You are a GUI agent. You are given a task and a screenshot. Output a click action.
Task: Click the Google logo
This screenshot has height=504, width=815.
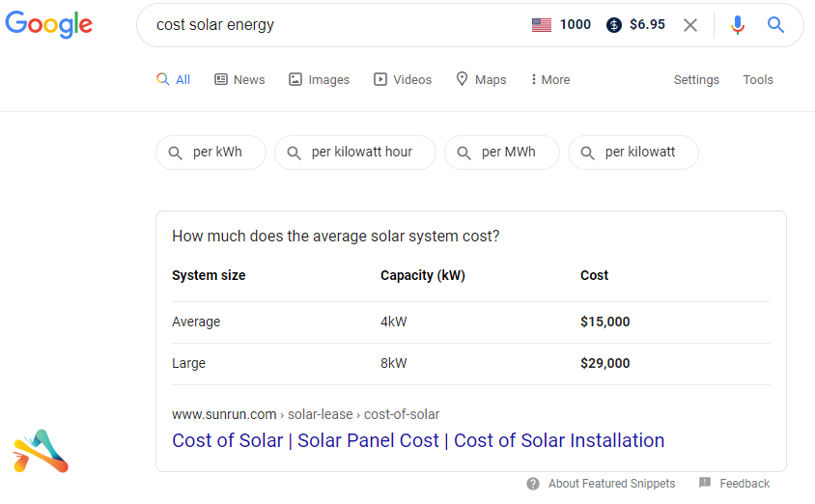(x=49, y=25)
